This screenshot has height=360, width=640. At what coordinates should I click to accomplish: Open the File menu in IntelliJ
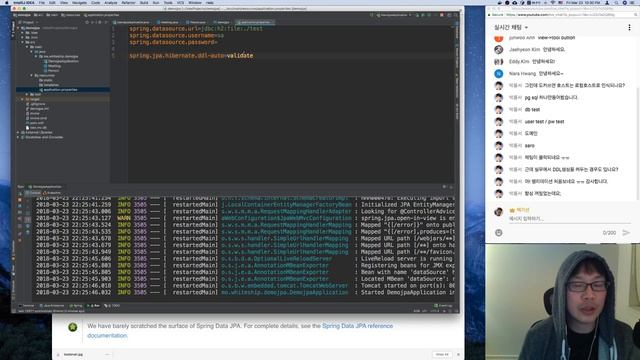[42, 2]
